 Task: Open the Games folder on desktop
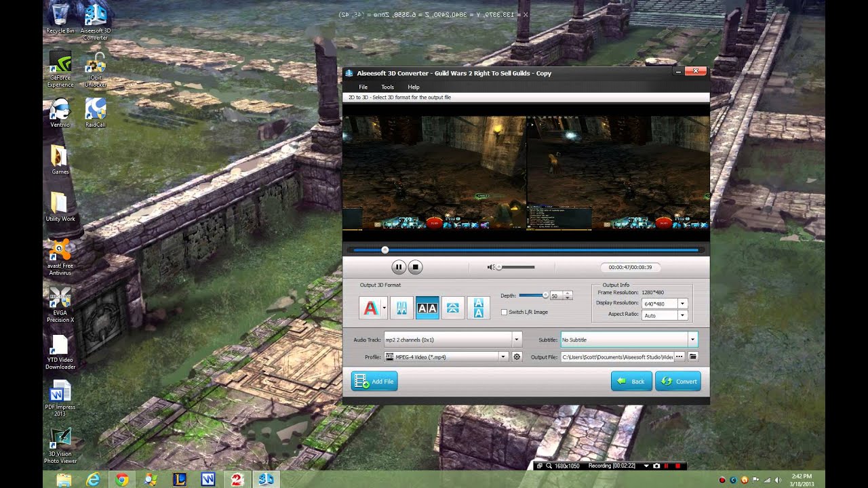point(60,160)
